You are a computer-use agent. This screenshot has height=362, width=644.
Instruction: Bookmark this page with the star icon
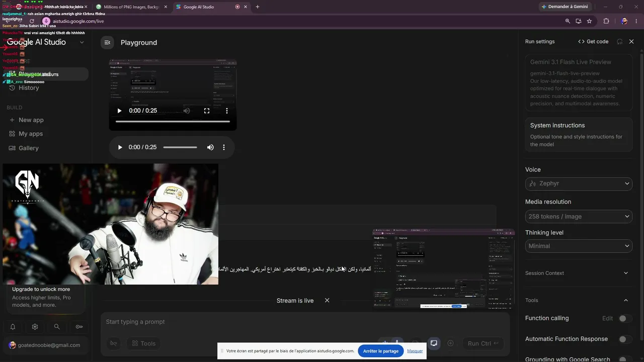click(589, 21)
